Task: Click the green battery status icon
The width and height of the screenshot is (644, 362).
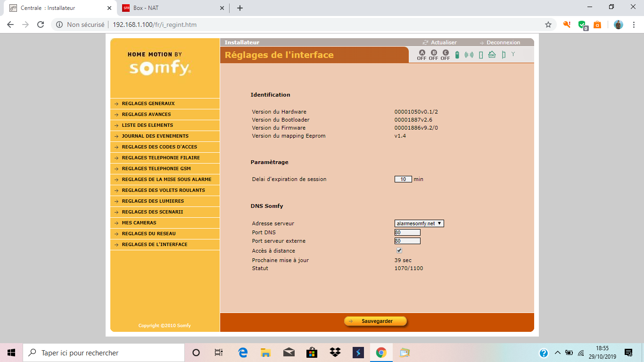Action: 457,55
